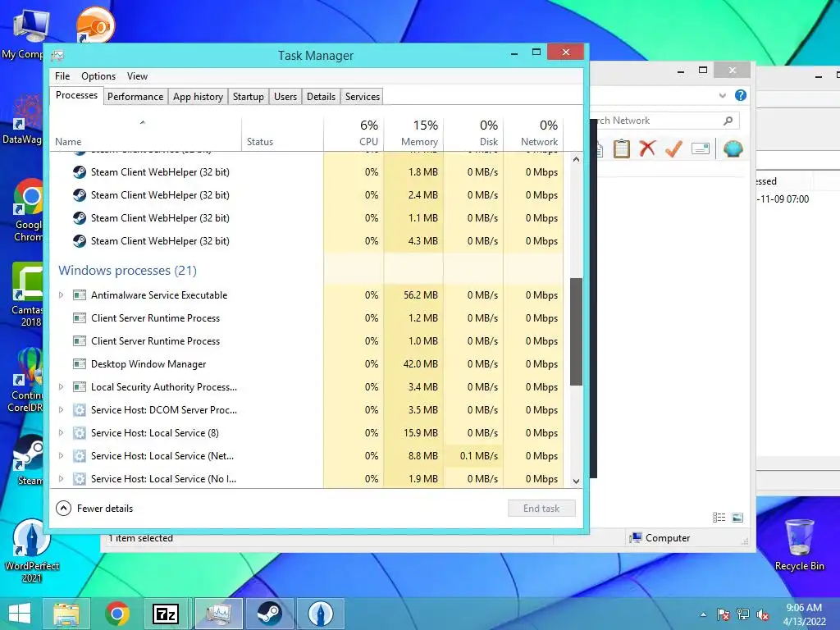Expand Service Host: Local Service (8)

(61, 433)
